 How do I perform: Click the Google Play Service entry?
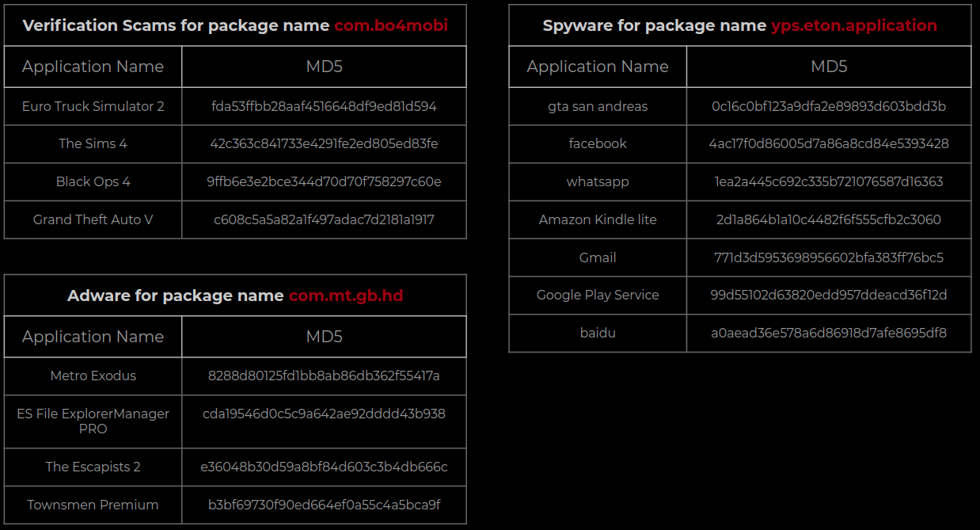pyautogui.click(x=598, y=295)
